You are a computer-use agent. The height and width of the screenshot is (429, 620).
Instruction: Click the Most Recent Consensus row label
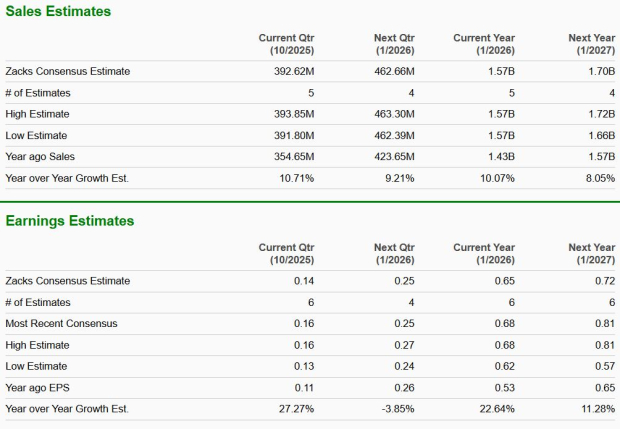62,323
